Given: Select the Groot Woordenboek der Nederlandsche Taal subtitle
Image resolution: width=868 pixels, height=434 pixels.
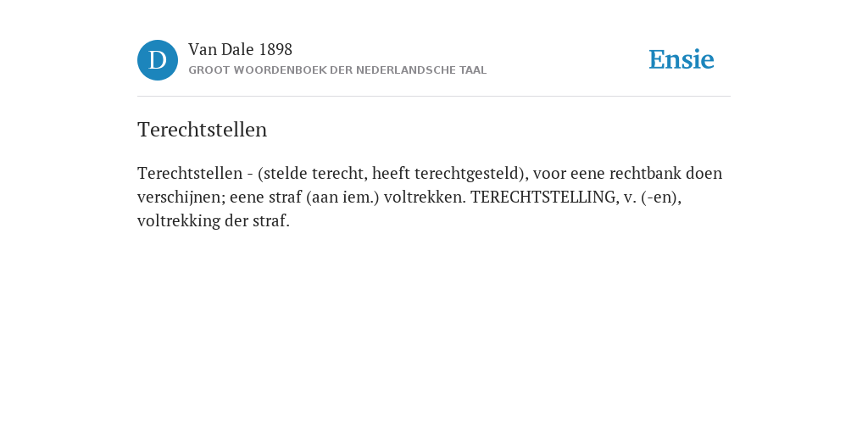Looking at the screenshot, I should point(337,70).
